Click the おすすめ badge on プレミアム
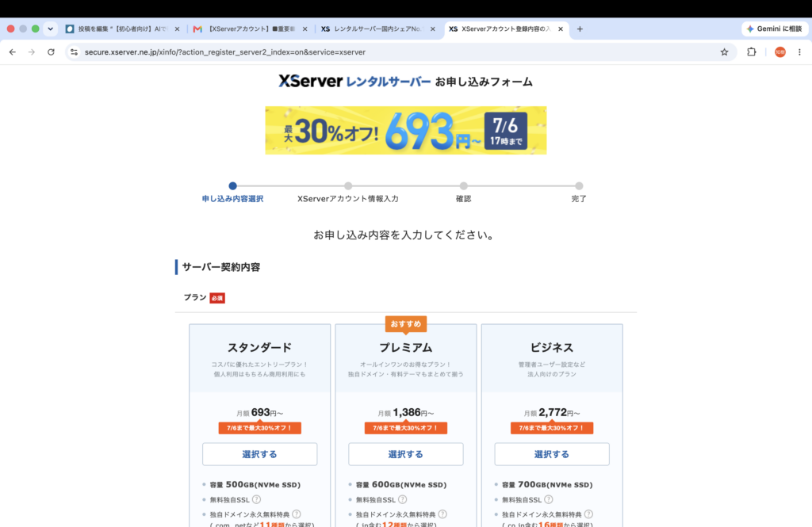 pyautogui.click(x=405, y=324)
